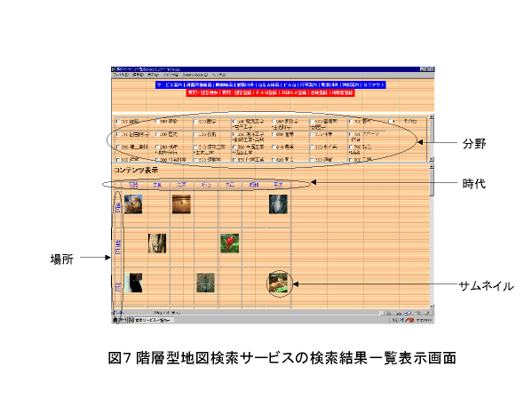Image resolution: width=532 pixels, height=399 pixels.
Task: Check the 700 芸術 category box
Action: pos(351,121)
